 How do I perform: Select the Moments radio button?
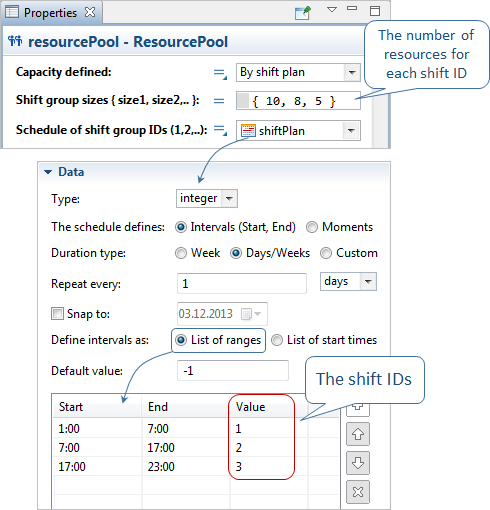click(312, 227)
